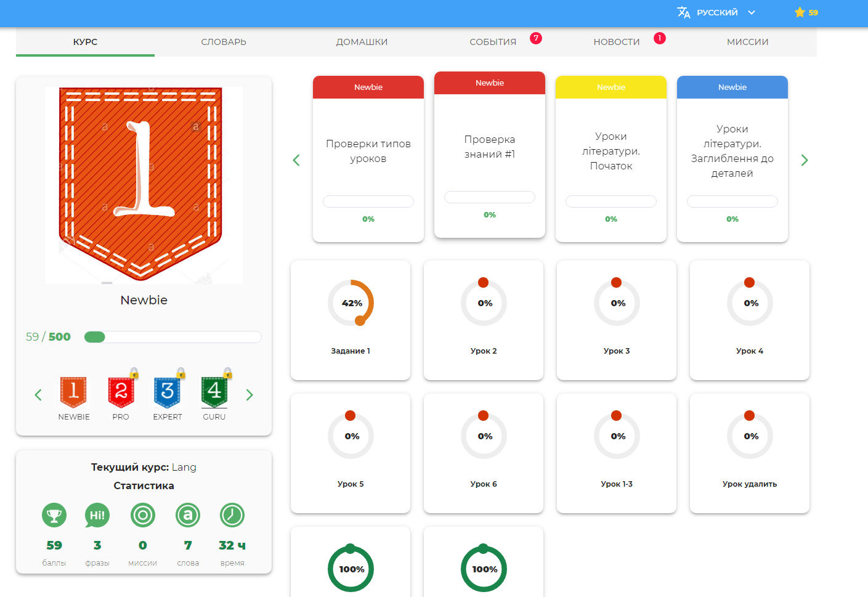Show previous level badges with left arrow

(38, 395)
